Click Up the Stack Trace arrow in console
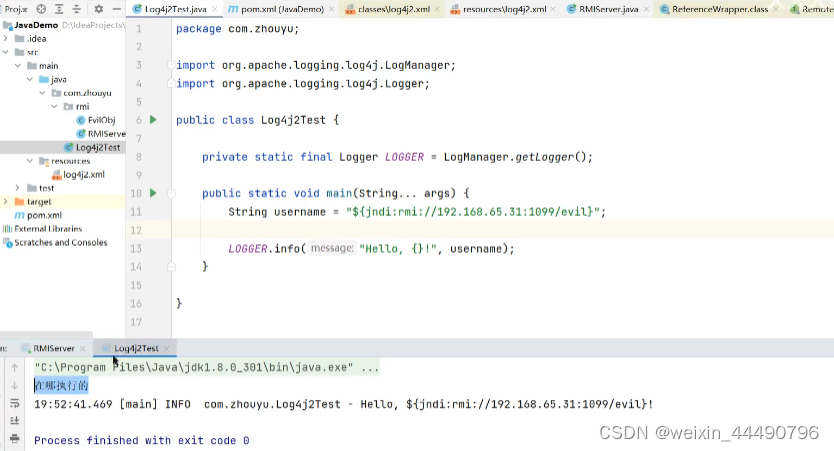The width and height of the screenshot is (834, 451). click(x=14, y=368)
